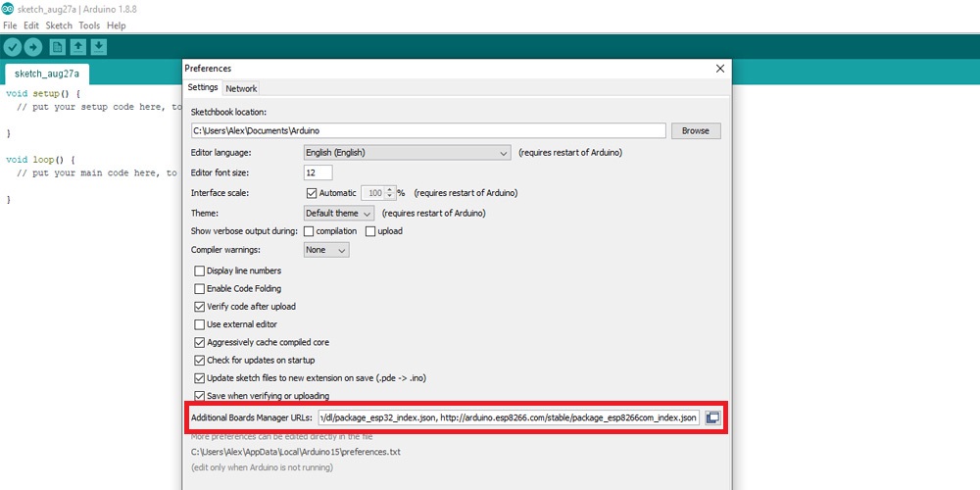Open the Tools menu
980x490 pixels.
click(89, 25)
